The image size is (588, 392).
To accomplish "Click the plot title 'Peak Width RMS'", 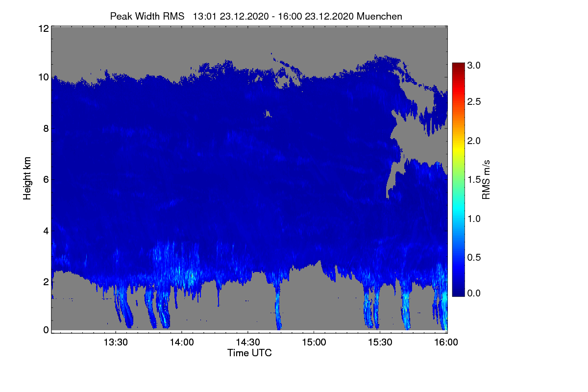I will [147, 16].
